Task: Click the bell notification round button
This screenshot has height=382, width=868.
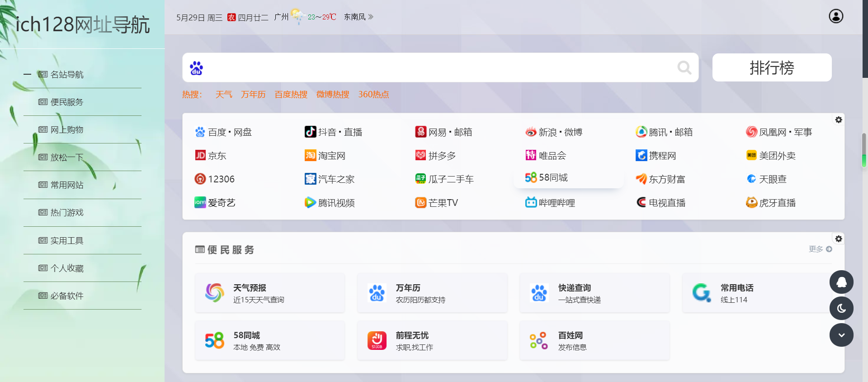Action: point(841,282)
